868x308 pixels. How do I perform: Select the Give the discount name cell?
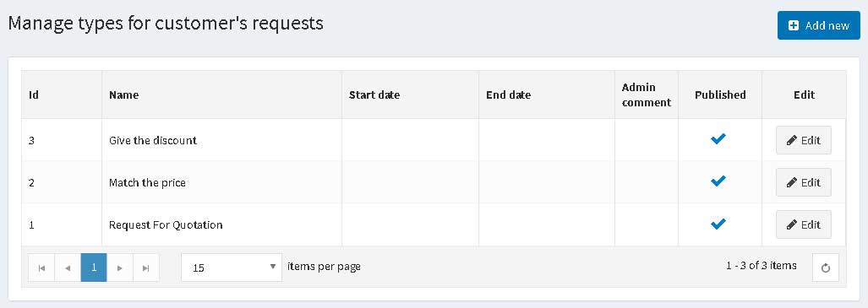point(221,140)
